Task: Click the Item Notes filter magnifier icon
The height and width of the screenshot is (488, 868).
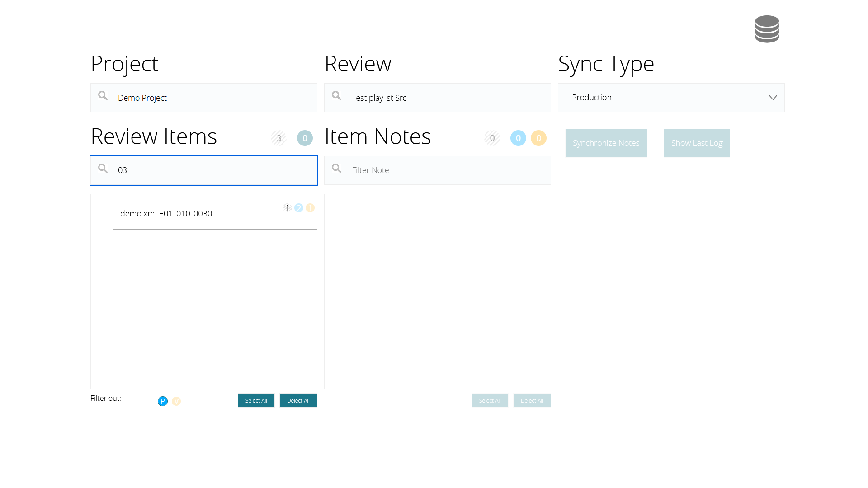Action: click(x=337, y=169)
